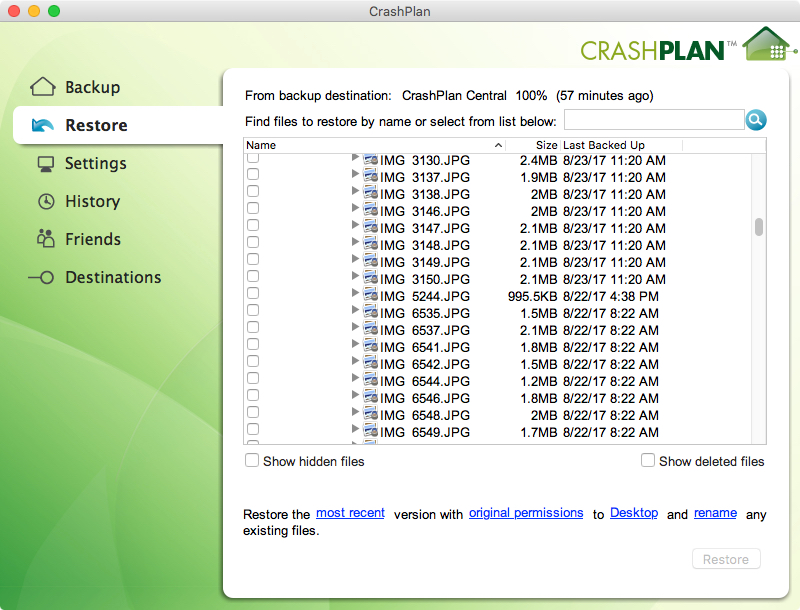Check the box for IMG_3137.JPG
Screen dimensions: 800x610
click(x=253, y=174)
